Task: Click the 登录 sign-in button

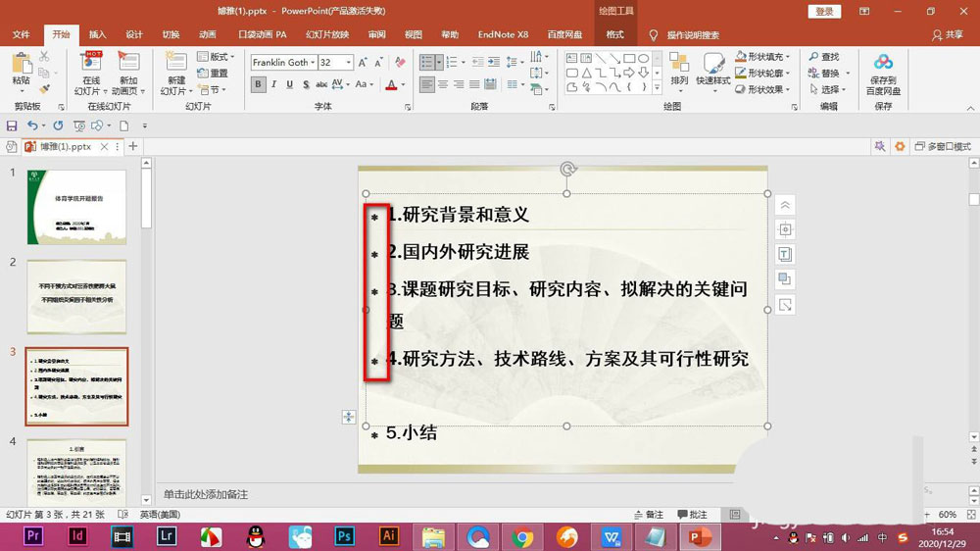Action: (x=824, y=11)
